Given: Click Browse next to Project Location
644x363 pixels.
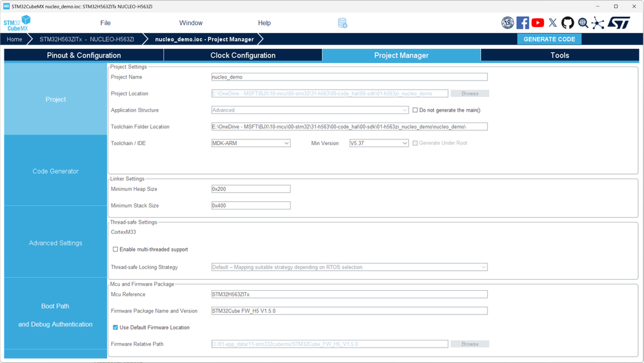Looking at the screenshot, I should tap(470, 93).
